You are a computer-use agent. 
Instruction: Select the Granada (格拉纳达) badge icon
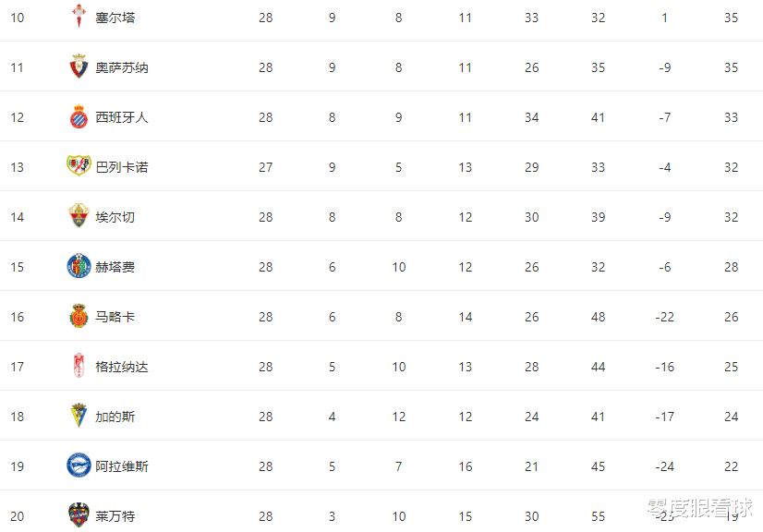pyautogui.click(x=79, y=366)
